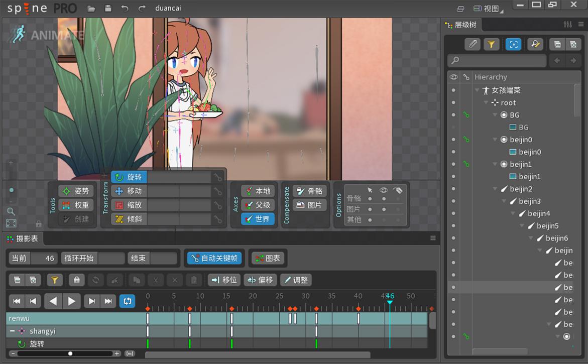588x364 pixels.
Task: Toggle the loop playback button
Action: pyautogui.click(x=127, y=301)
